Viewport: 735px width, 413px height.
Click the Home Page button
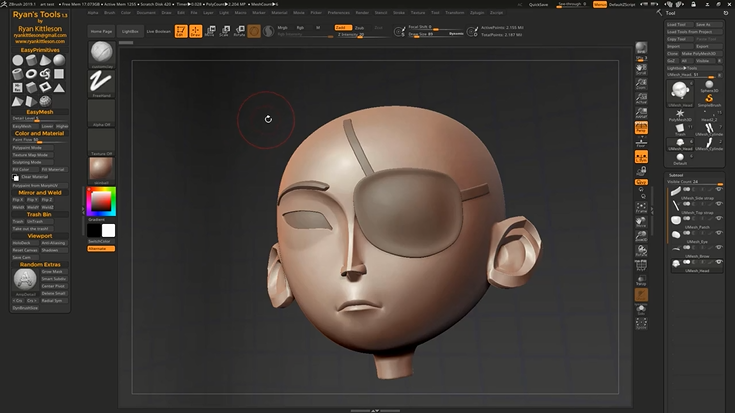(x=101, y=31)
